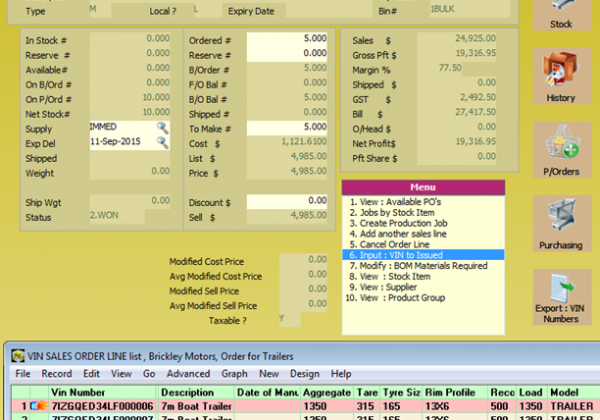Select View : Supplier entry
The width and height of the screenshot is (600, 420).
tap(423, 287)
